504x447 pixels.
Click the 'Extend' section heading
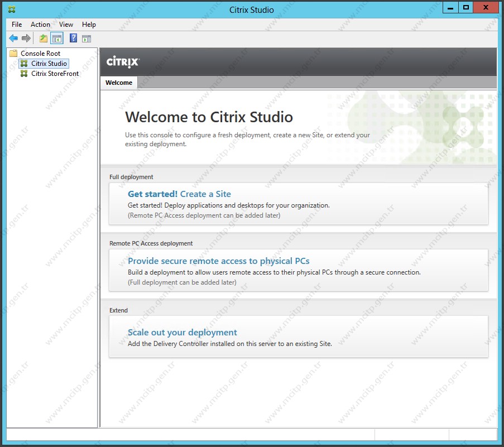pyautogui.click(x=119, y=310)
